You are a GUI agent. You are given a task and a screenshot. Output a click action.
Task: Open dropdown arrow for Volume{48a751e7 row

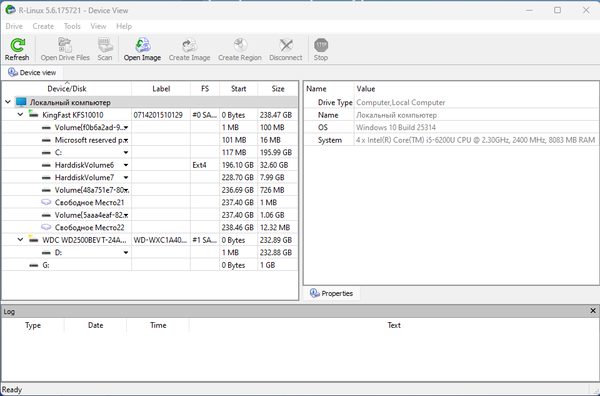[126, 190]
